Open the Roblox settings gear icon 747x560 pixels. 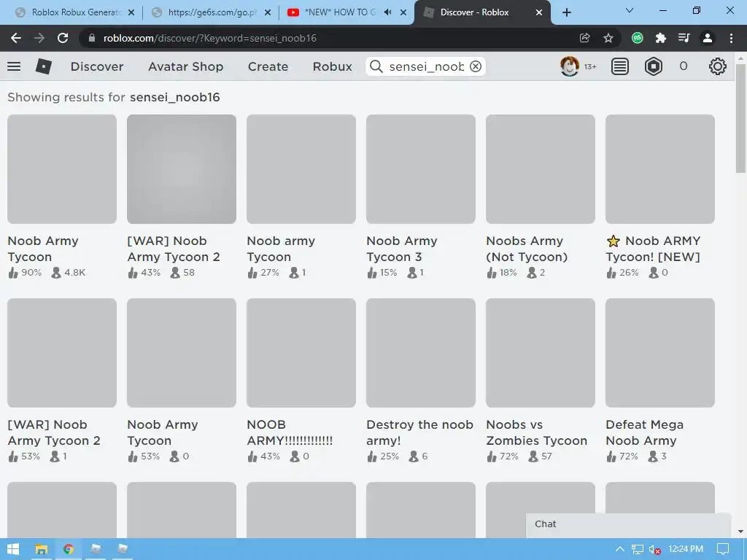coord(718,66)
